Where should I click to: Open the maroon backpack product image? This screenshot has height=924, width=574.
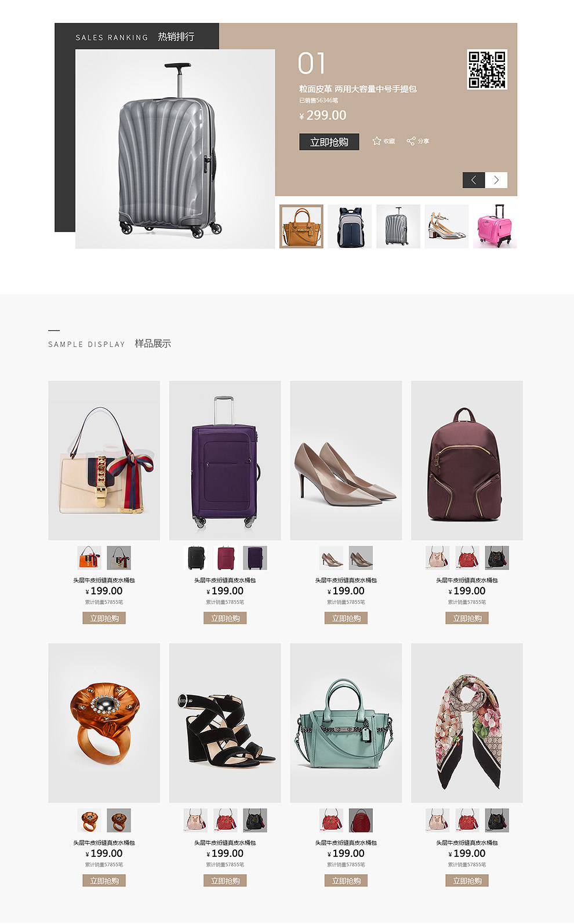point(467,461)
